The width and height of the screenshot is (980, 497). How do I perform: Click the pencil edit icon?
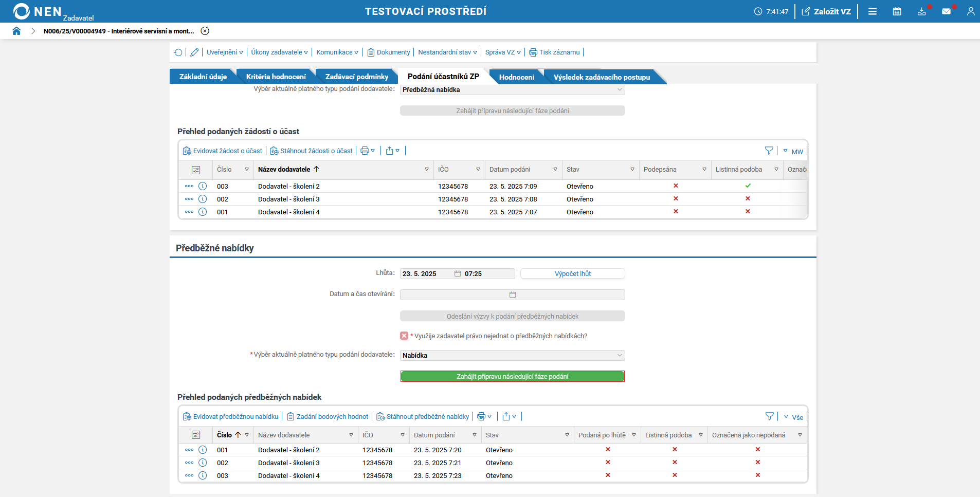[x=194, y=52]
